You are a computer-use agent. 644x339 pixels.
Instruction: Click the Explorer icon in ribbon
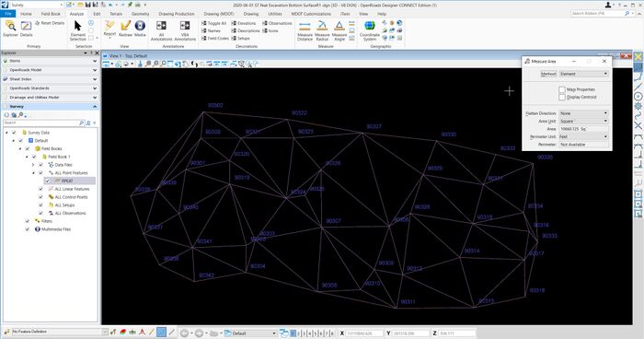point(10,29)
